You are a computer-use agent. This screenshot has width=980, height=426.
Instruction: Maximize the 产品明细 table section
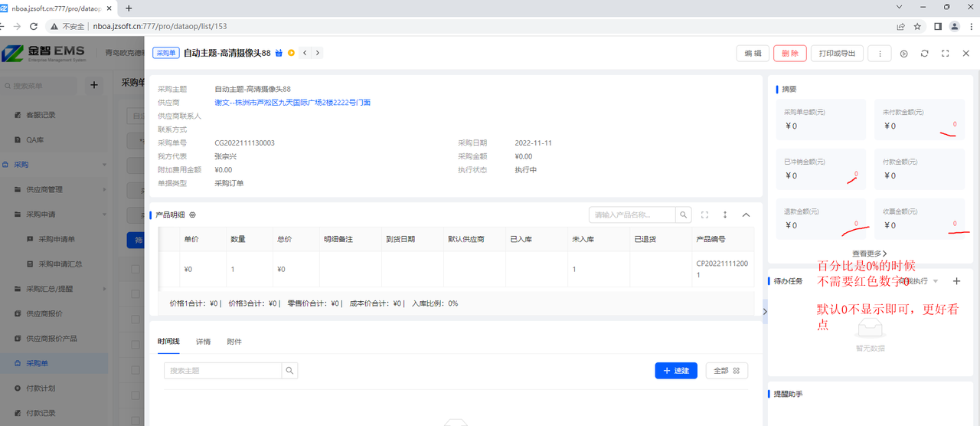click(x=705, y=215)
